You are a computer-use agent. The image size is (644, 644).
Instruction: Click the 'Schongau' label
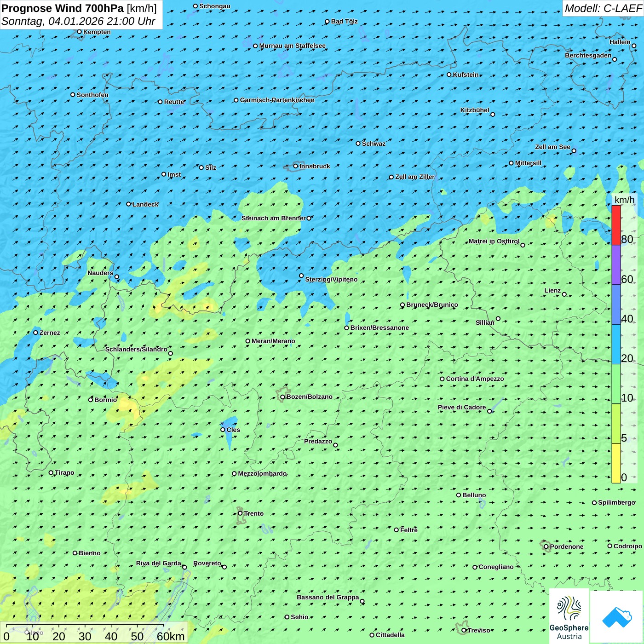point(214,6)
